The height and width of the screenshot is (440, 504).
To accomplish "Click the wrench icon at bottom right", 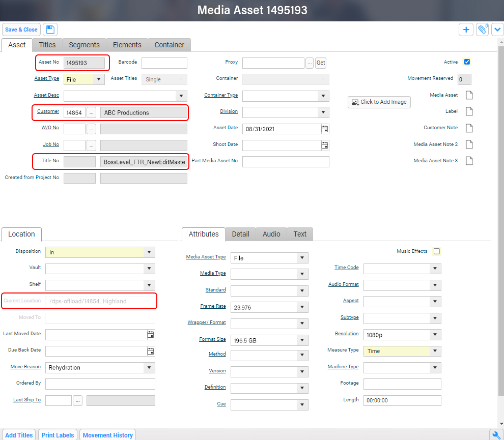I will [x=496, y=434].
